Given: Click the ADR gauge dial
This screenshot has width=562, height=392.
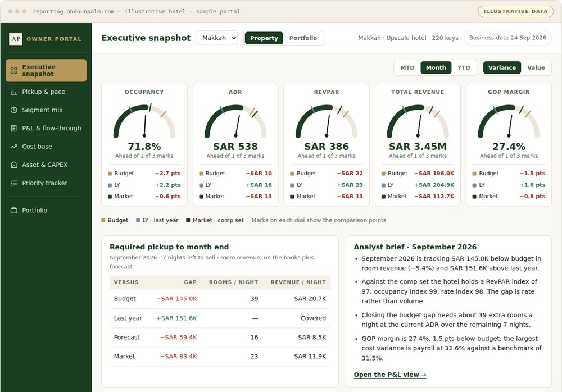Looking at the screenshot, I should [x=235, y=121].
